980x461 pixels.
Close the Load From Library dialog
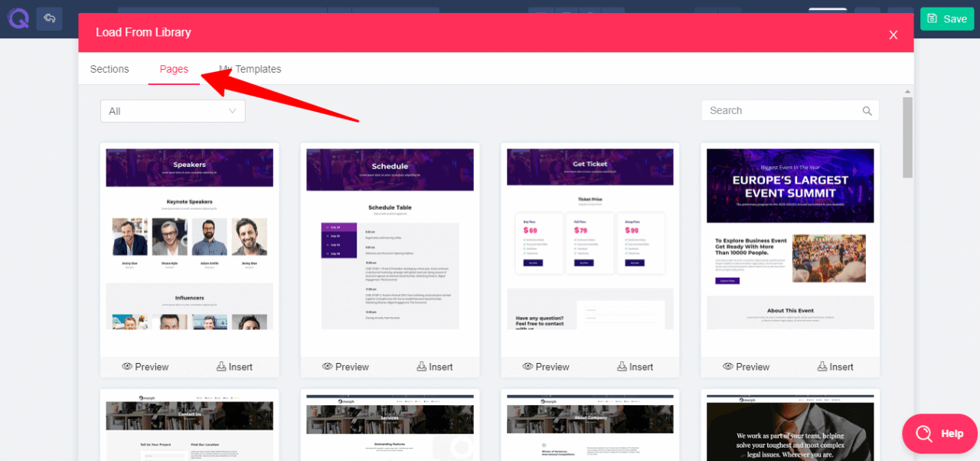click(x=893, y=34)
